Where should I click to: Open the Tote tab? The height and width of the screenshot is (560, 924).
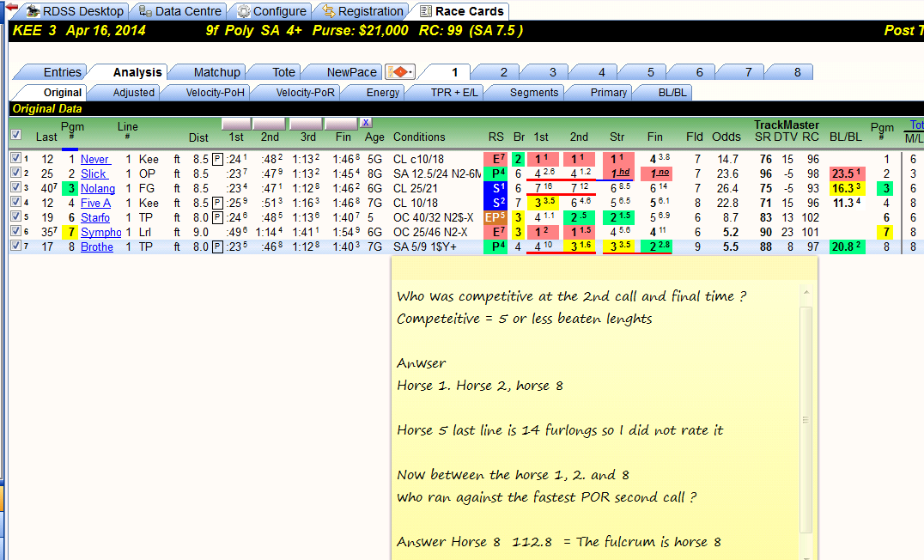tap(283, 72)
